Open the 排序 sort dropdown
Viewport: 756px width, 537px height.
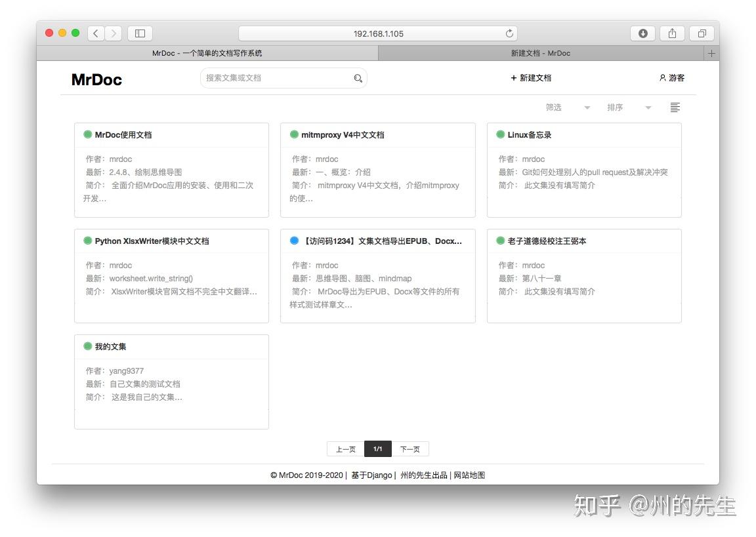(615, 107)
